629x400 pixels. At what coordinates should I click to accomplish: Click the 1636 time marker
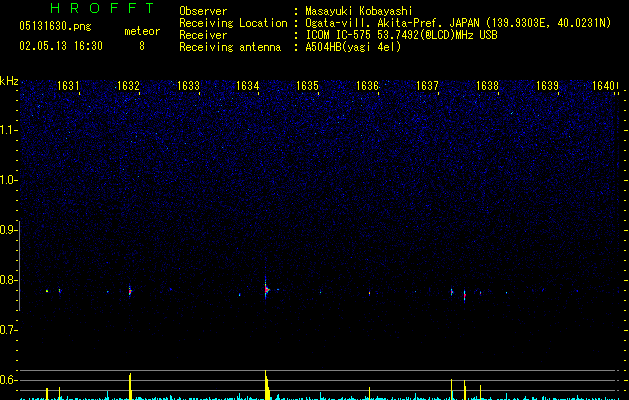point(367,86)
